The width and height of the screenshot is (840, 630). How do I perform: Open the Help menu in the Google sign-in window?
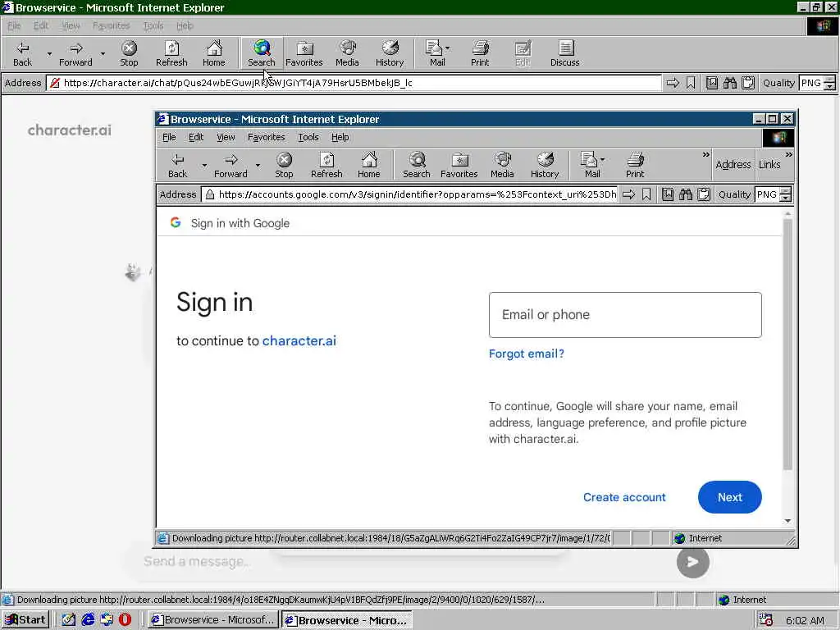340,137
